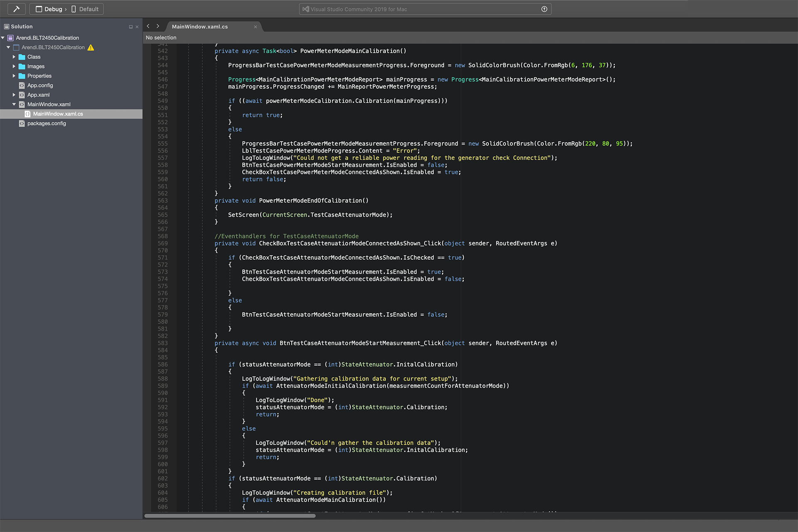Collapse the MainWindow.xaml node
This screenshot has height=532, width=798.
[x=14, y=104]
